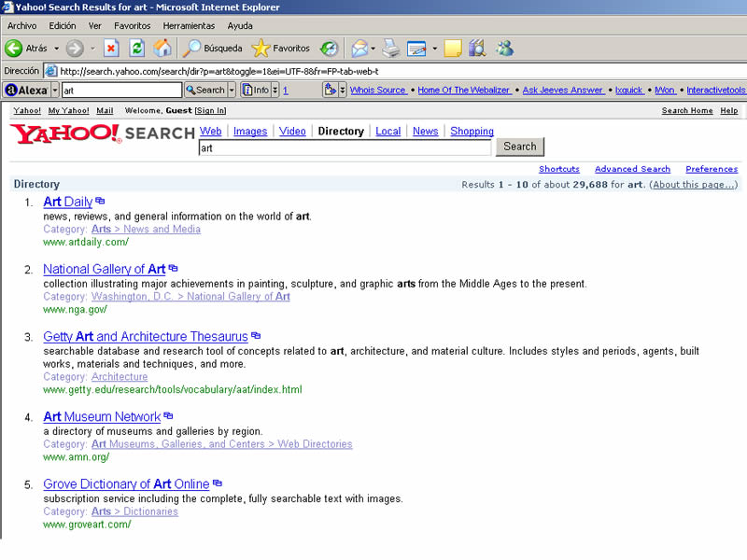747x560 pixels.
Task: Click the Arts > News and Media category
Action: 146,229
